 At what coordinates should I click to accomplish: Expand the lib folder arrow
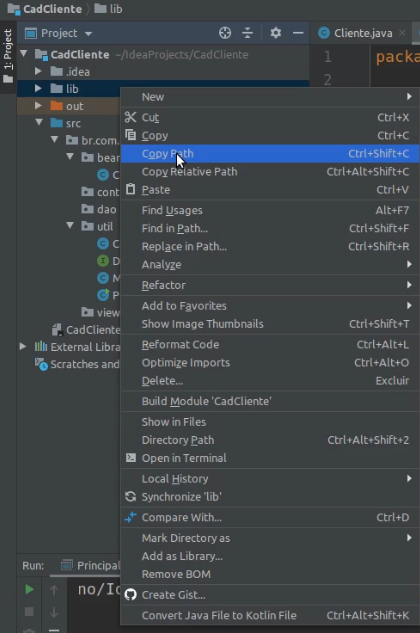38,88
